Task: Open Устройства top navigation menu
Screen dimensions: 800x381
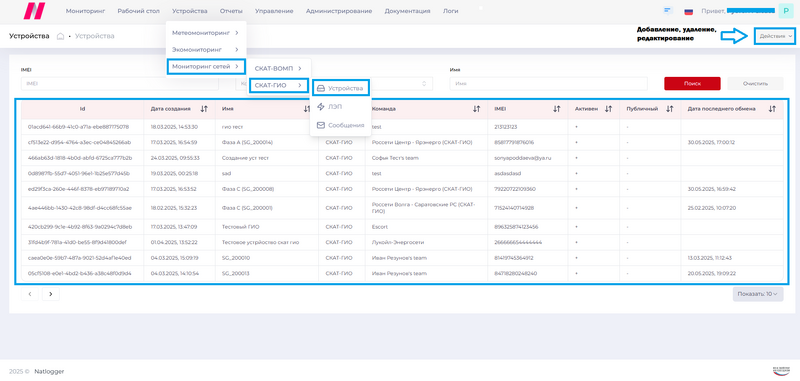Action: tap(190, 11)
